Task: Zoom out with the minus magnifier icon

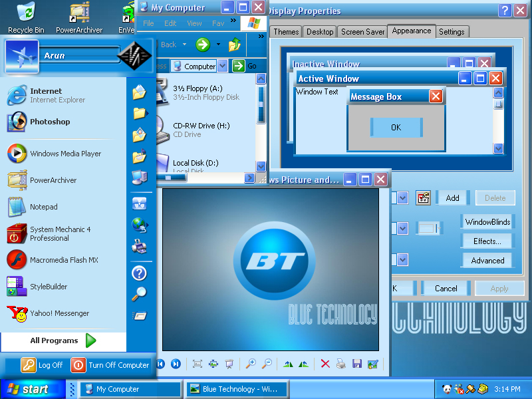Action: (267, 364)
